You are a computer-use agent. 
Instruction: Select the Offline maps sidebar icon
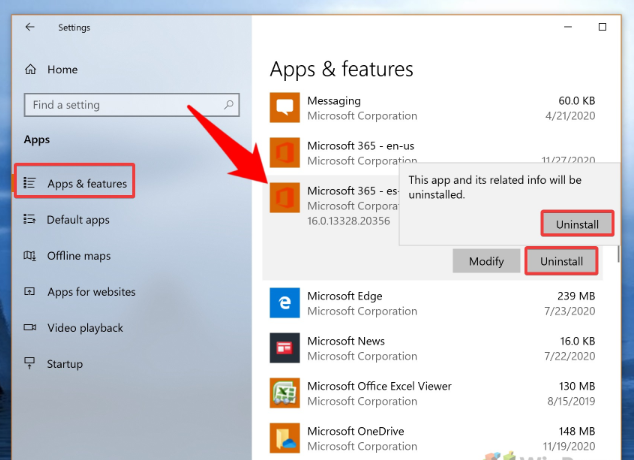pos(30,255)
